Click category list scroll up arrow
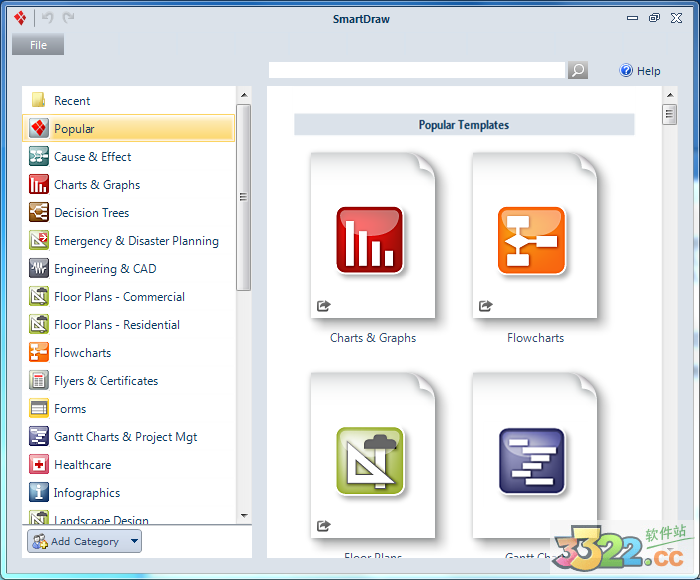700x580 pixels. click(244, 95)
